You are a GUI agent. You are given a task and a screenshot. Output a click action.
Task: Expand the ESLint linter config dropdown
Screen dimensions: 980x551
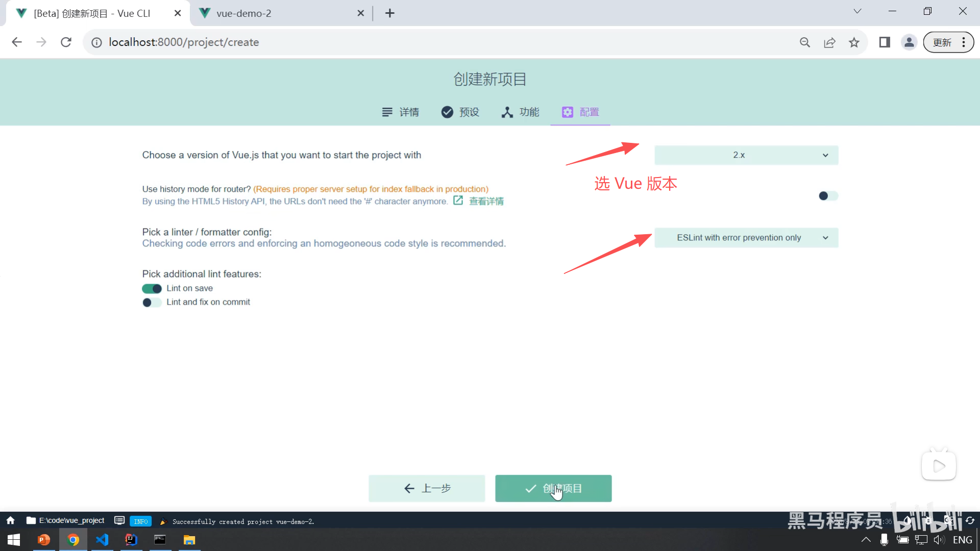tap(746, 238)
